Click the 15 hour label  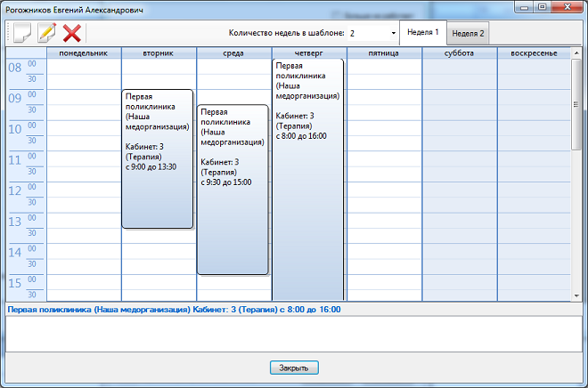click(15, 284)
